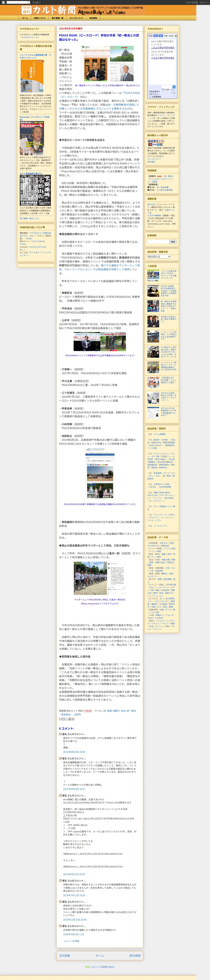Open popular post 参院選で自民党と統一教会が裏取引か
This screenshot has height=980, width=210.
click(168, 319)
